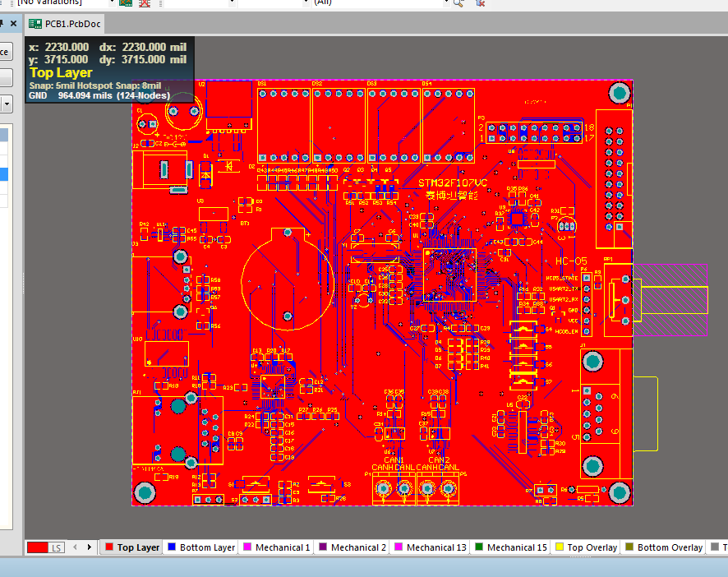Select the Mechanical 15 layer tab
Viewport: 728px width, 577px height.
click(512, 547)
